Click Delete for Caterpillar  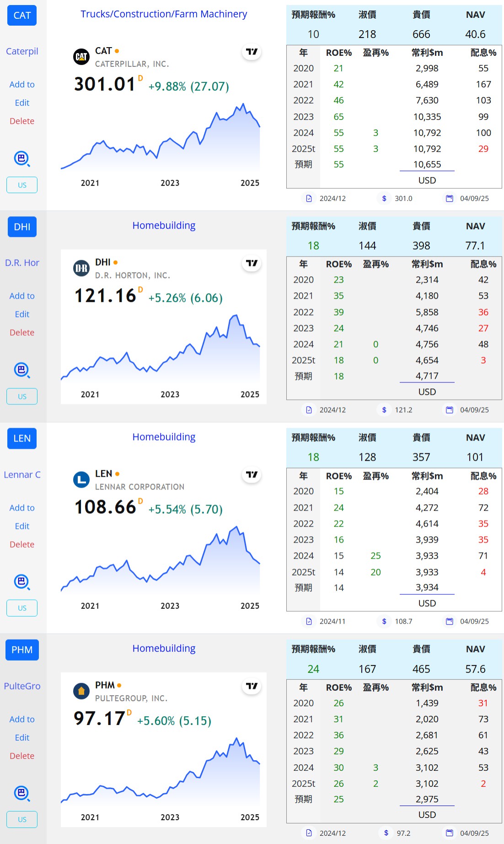pyautogui.click(x=22, y=121)
